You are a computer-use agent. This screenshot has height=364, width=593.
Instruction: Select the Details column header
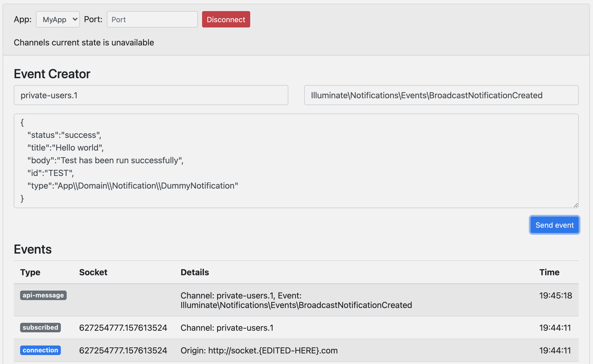pos(195,272)
